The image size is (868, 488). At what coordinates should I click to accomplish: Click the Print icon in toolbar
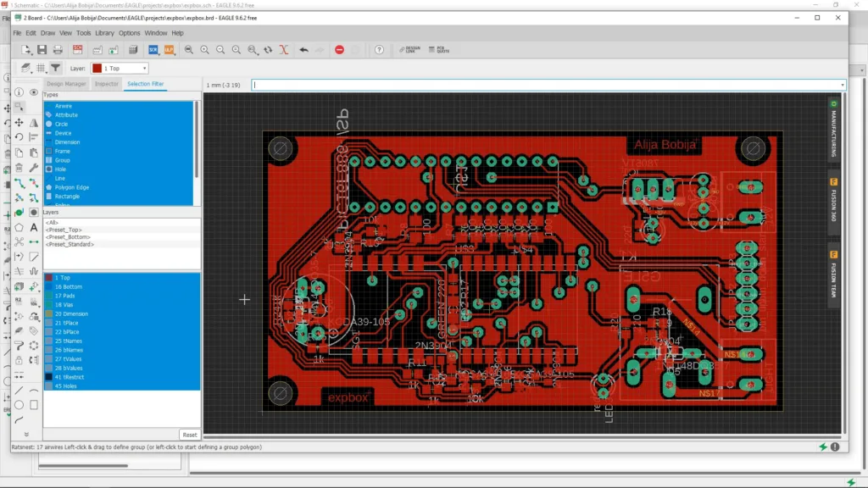click(58, 50)
